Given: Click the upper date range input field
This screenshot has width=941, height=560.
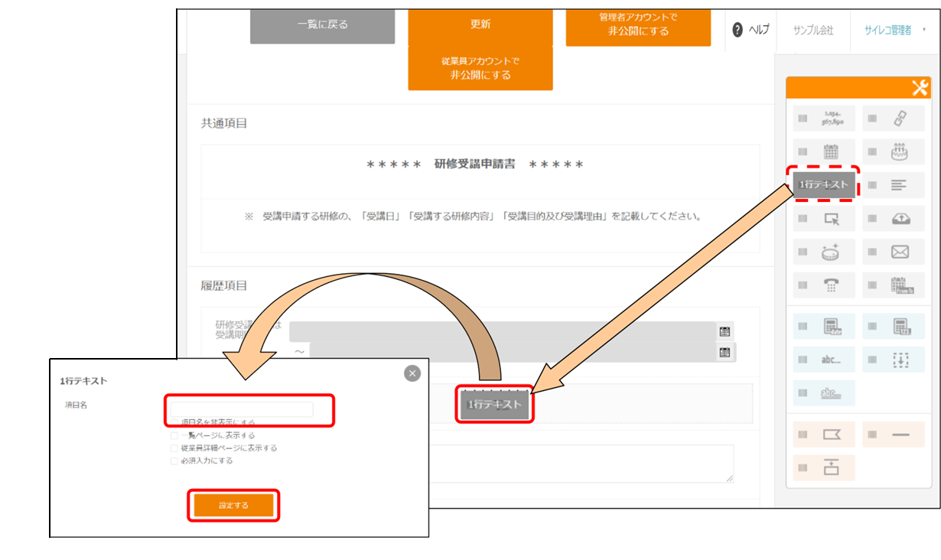Looking at the screenshot, I should [503, 331].
